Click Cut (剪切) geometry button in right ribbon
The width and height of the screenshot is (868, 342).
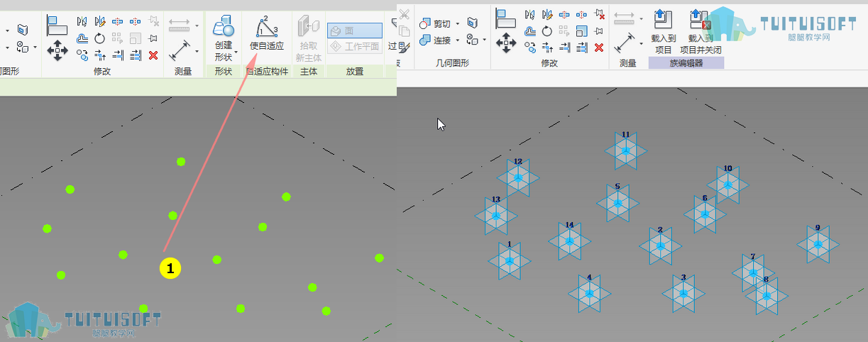(436, 23)
